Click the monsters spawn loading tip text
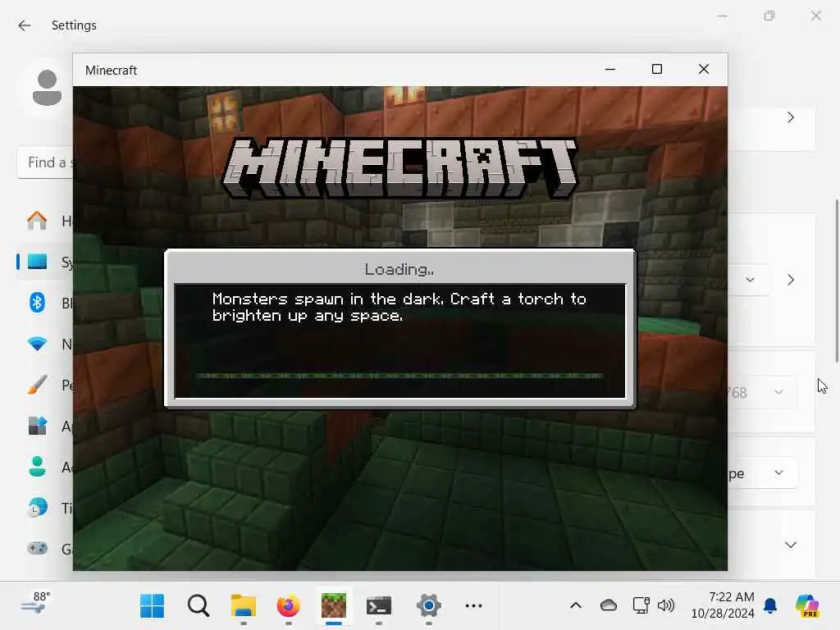Image resolution: width=840 pixels, height=630 pixels. pyautogui.click(x=399, y=307)
